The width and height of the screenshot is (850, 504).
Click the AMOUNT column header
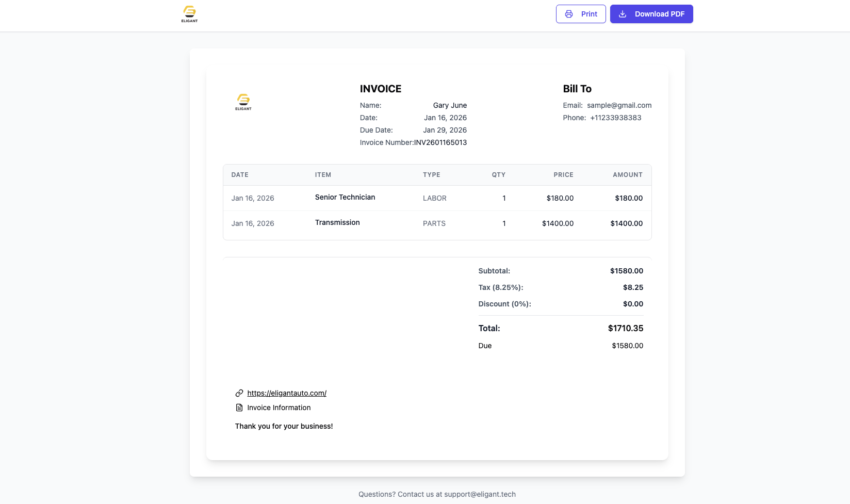click(627, 175)
